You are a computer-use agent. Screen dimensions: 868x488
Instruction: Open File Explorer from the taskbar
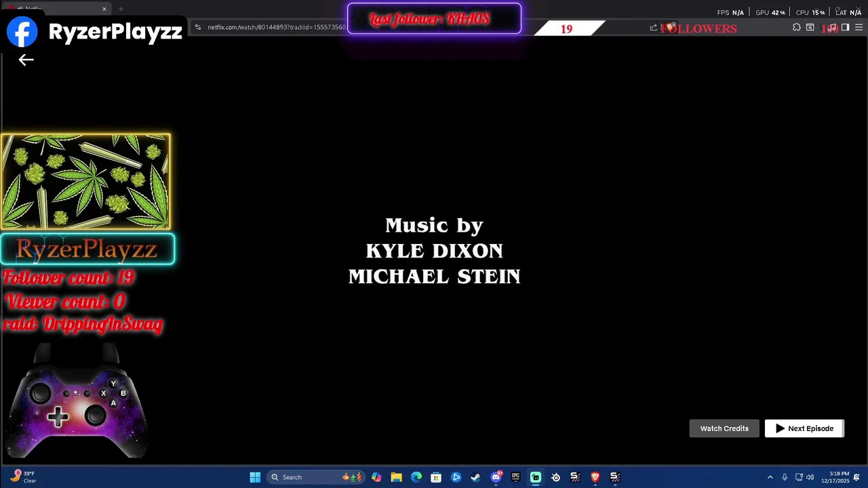coord(397,477)
